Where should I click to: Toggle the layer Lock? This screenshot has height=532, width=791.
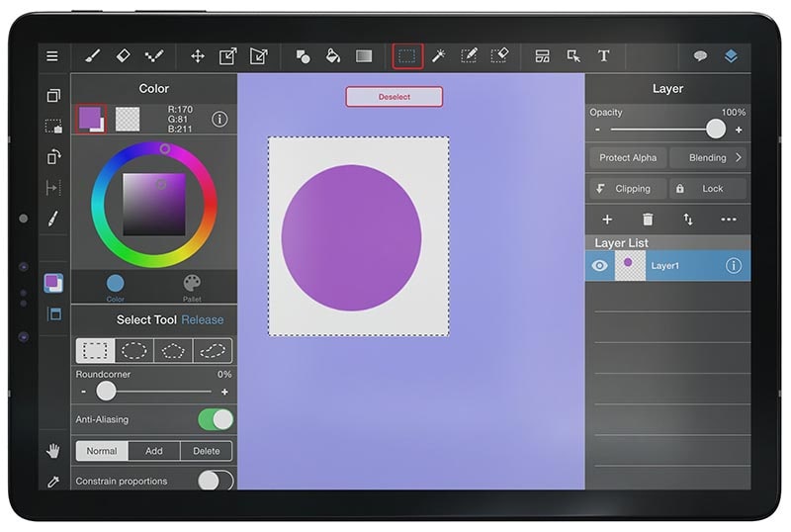tap(708, 189)
